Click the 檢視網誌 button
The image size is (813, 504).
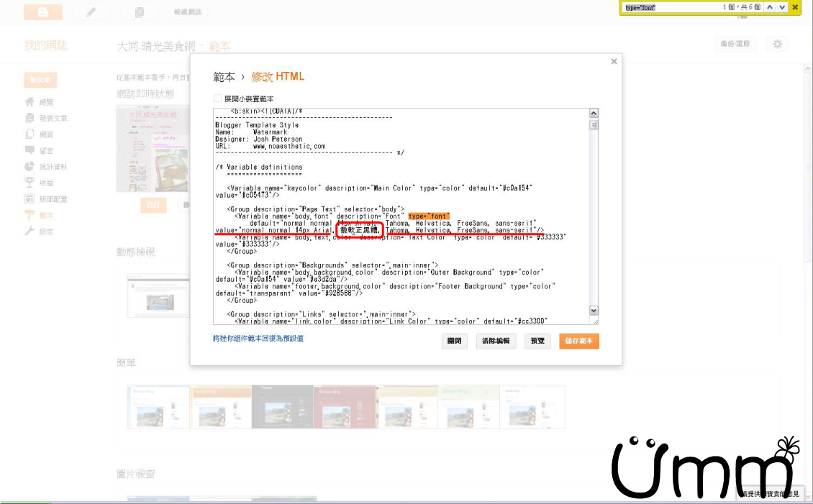(188, 12)
